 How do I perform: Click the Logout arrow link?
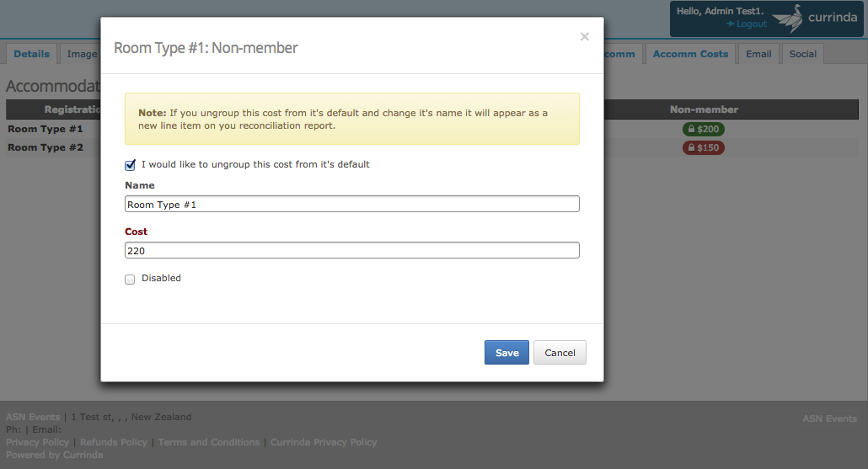tap(746, 24)
